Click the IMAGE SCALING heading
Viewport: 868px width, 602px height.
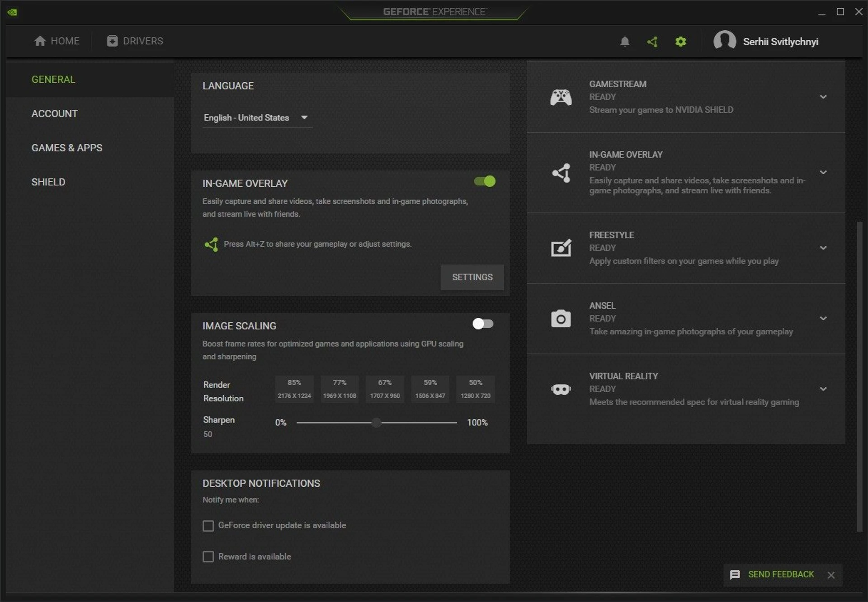tap(239, 326)
